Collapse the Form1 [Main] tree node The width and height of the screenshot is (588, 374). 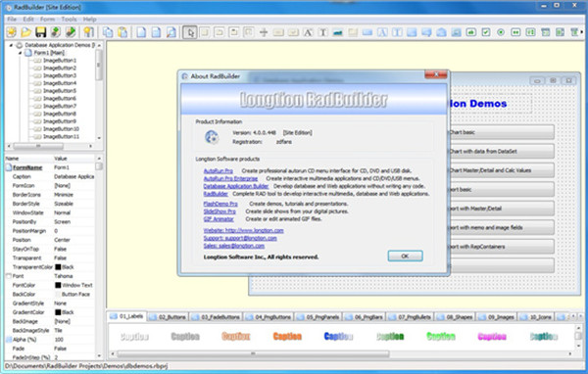coord(21,53)
